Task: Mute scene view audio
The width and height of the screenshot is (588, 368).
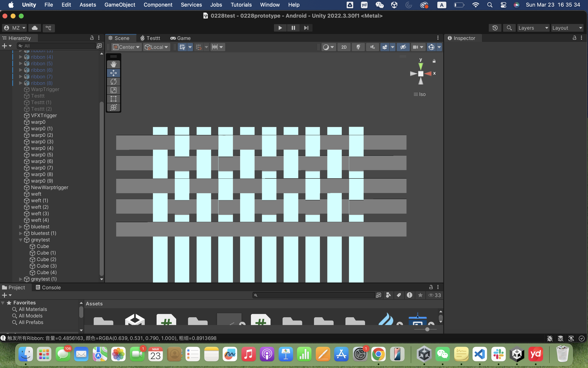Action: click(372, 47)
